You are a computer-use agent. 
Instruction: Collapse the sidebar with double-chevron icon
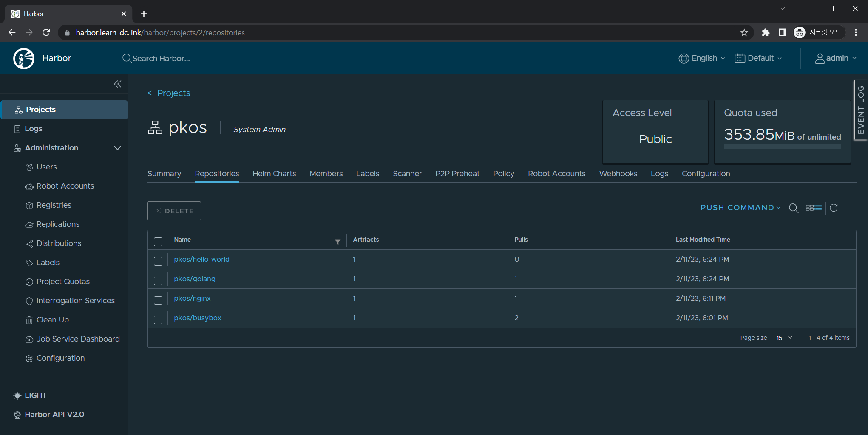coord(118,84)
